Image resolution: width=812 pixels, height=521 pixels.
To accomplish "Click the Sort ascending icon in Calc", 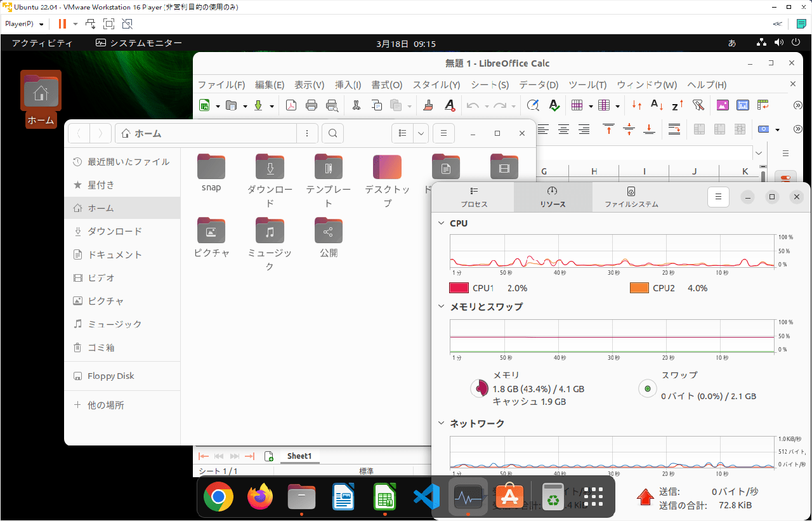I will click(x=657, y=105).
